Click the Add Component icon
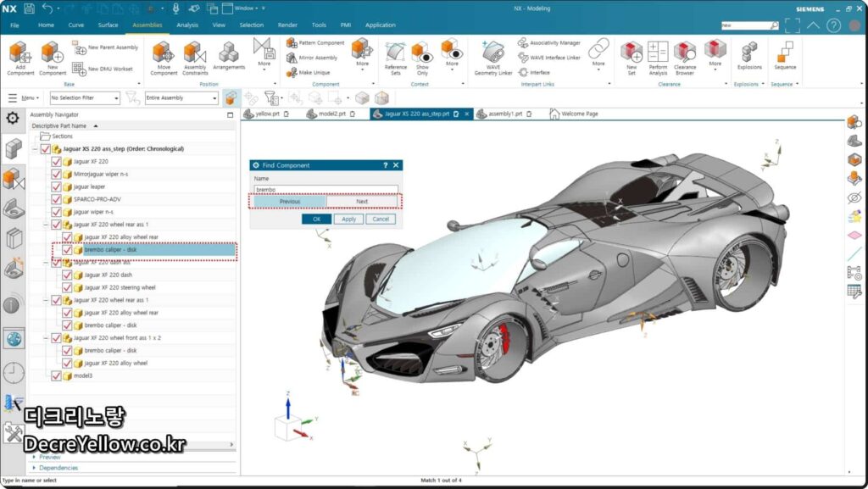The width and height of the screenshot is (868, 489). [x=20, y=58]
